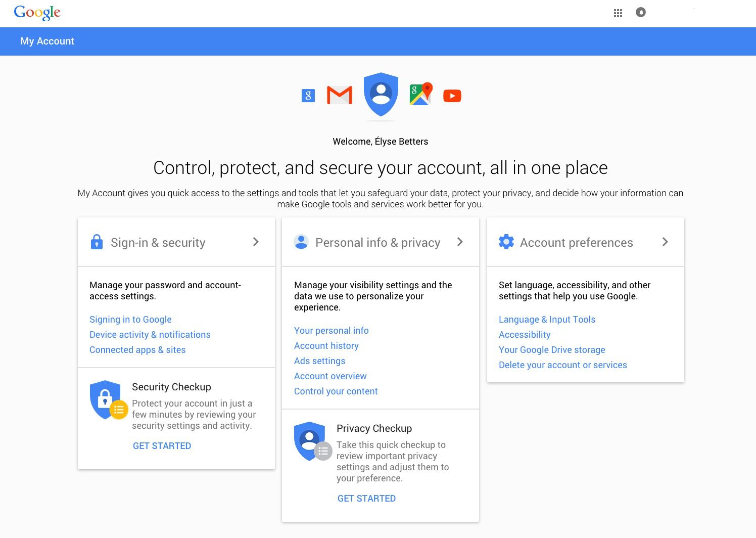
Task: Click the central account shield icon
Action: pos(381,95)
